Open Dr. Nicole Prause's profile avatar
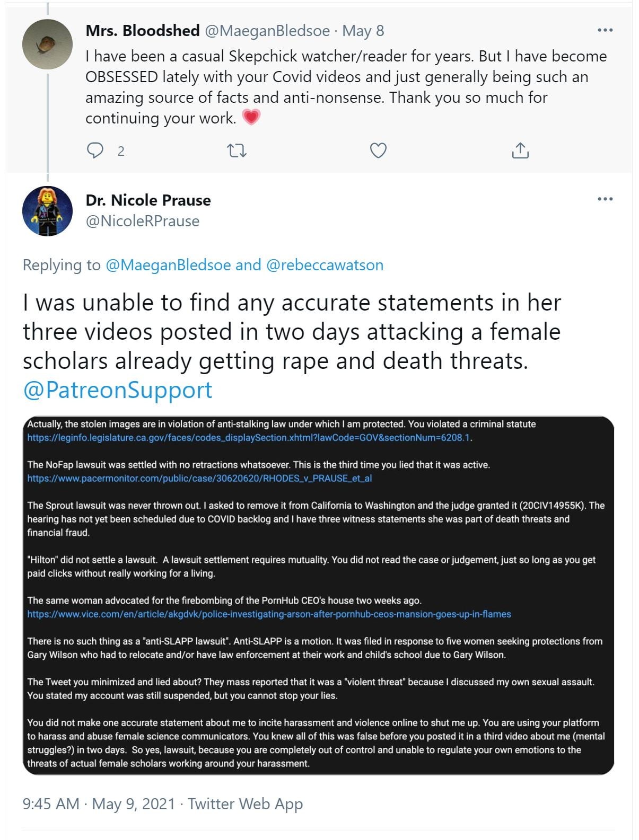 point(47,211)
